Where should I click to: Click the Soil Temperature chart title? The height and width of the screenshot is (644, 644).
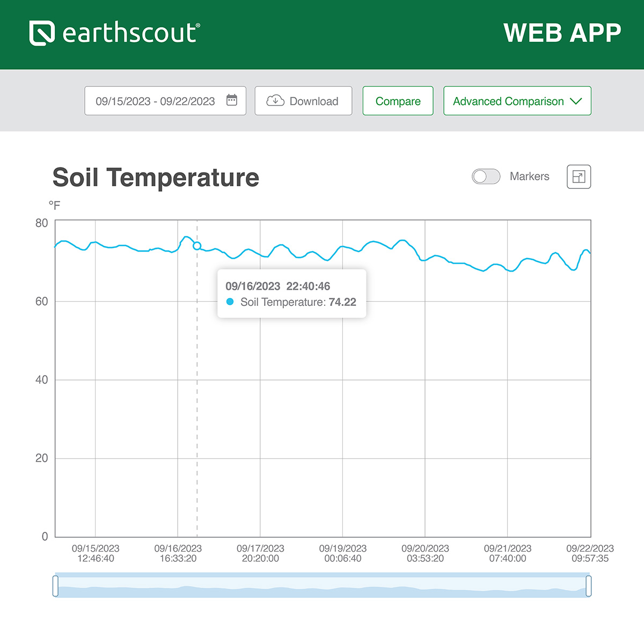156,178
